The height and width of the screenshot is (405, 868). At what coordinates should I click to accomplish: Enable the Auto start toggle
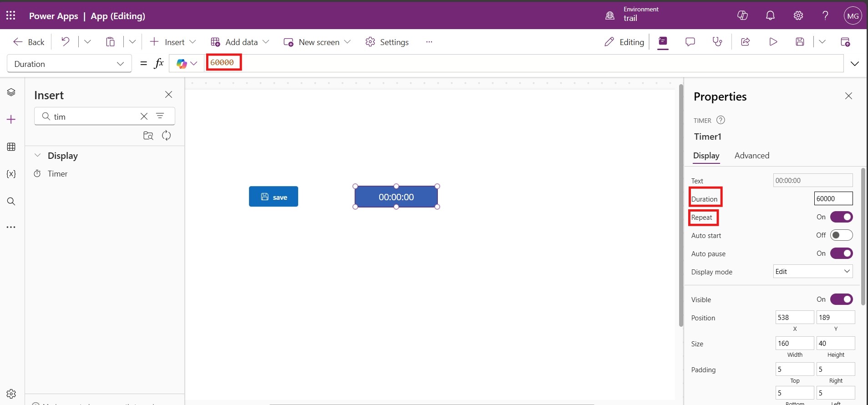click(x=841, y=235)
